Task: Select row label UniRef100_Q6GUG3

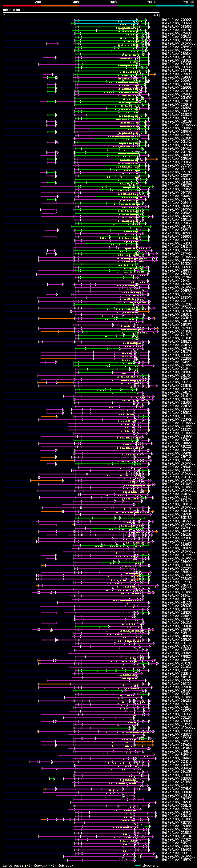Action: pyautogui.click(x=177, y=236)
